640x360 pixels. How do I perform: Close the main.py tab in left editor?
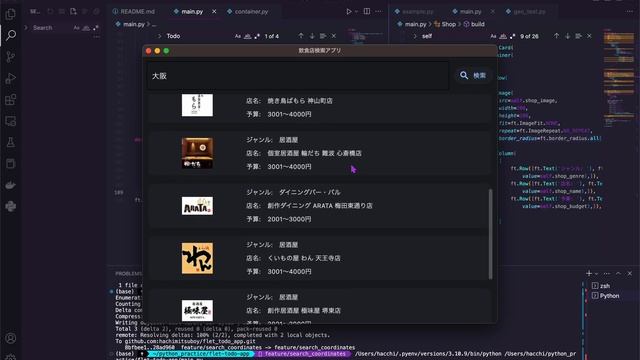(214, 11)
